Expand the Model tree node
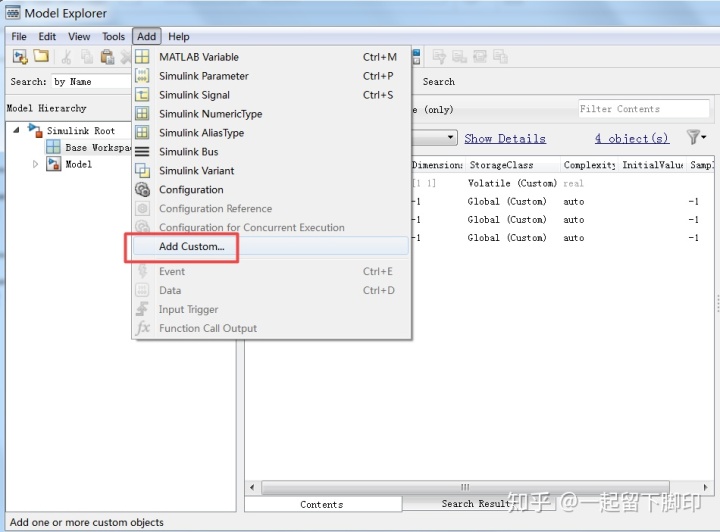720x532 pixels. [35, 164]
